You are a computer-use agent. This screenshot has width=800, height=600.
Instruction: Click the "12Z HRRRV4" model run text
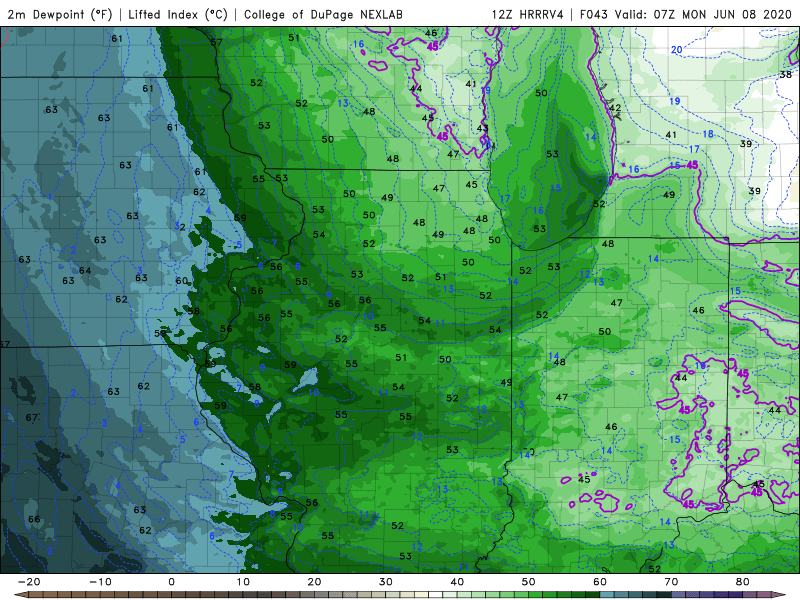click(x=527, y=14)
